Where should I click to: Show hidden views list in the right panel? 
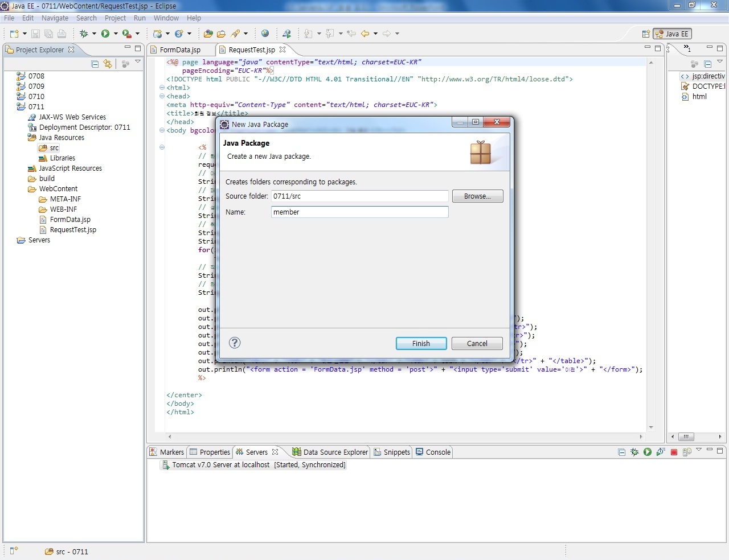coord(687,48)
